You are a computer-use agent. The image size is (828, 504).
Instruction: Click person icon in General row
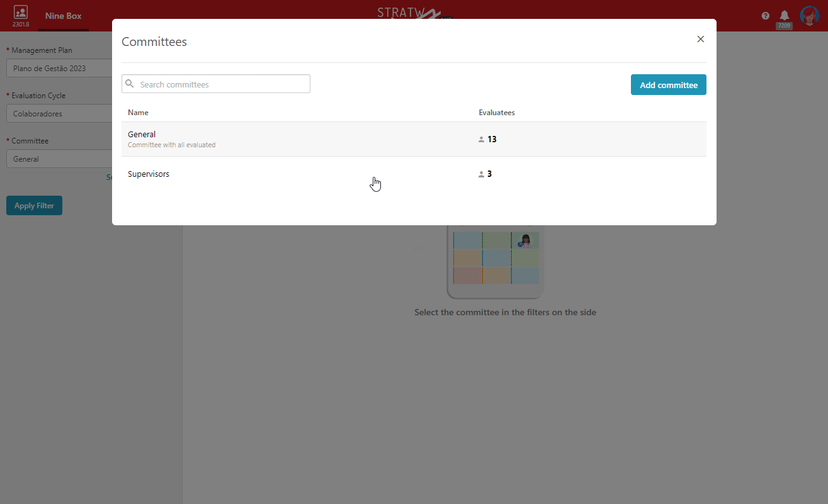pos(482,140)
